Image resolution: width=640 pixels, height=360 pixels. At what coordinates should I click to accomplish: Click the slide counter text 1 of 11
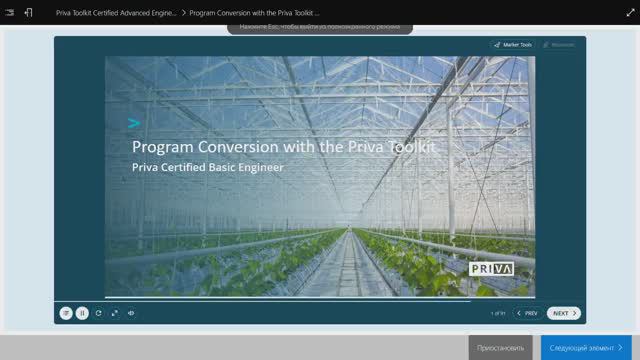(498, 313)
